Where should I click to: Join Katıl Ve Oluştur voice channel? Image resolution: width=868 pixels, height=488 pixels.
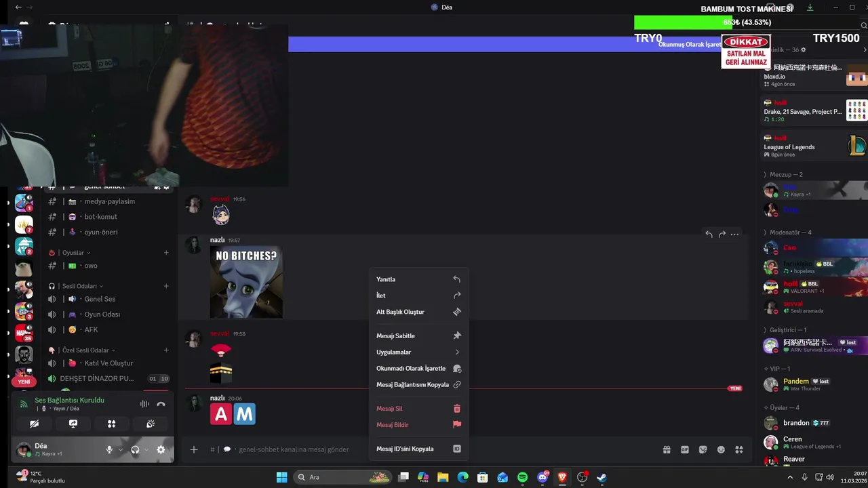108,363
